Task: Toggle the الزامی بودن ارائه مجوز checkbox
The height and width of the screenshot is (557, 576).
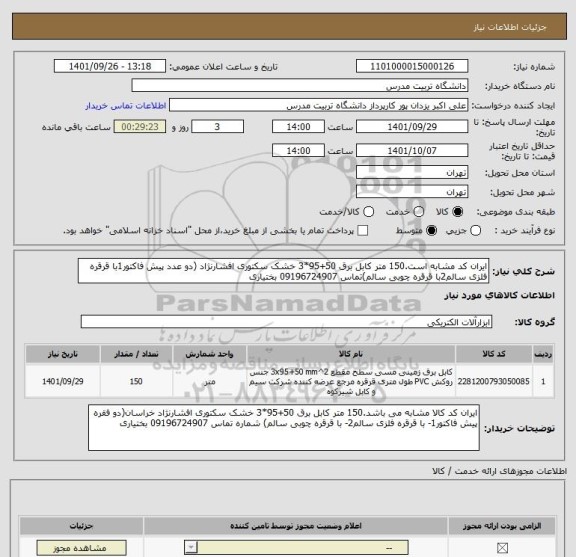Action: 502,548
